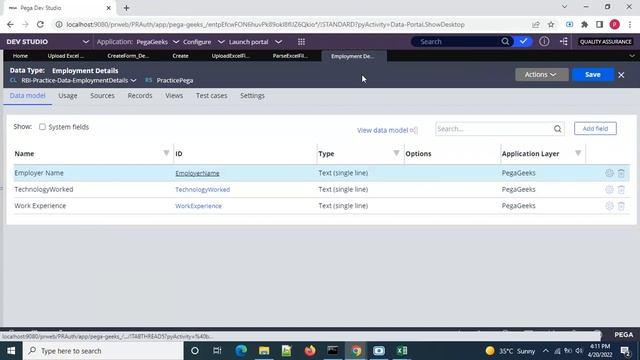Expand the RBI-Practice-Data-EmploymentDetails class dropdown

point(133,80)
